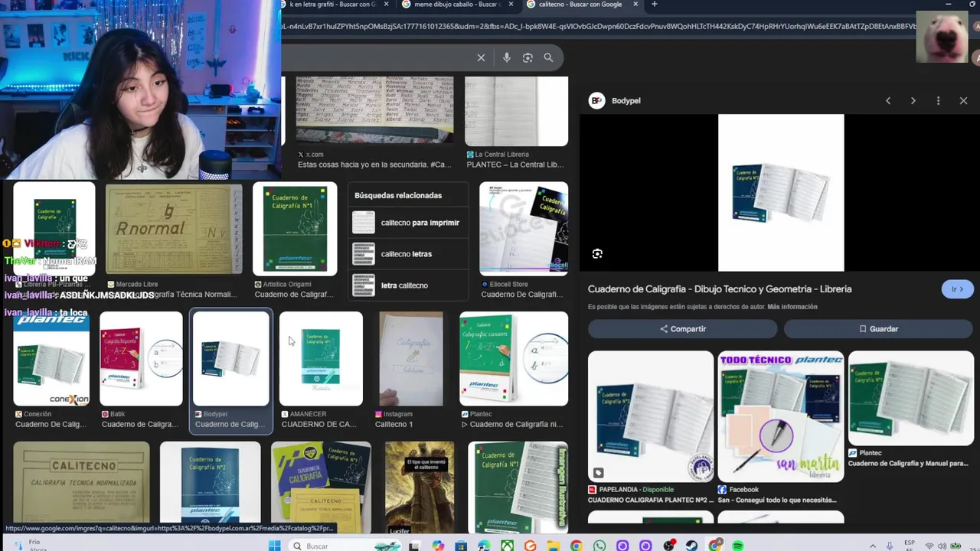This screenshot has width=980, height=551.
Task: Go to previous image in Bodypel preview panel
Action: [x=888, y=100]
